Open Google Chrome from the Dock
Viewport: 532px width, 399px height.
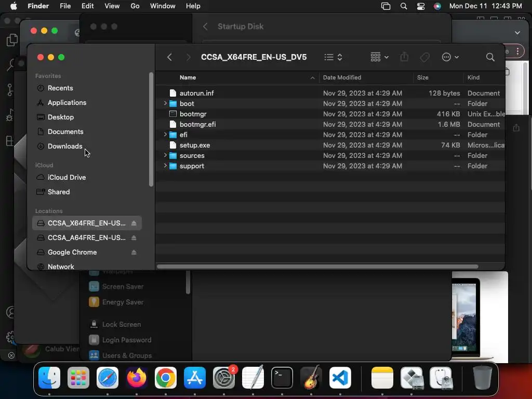pyautogui.click(x=166, y=377)
